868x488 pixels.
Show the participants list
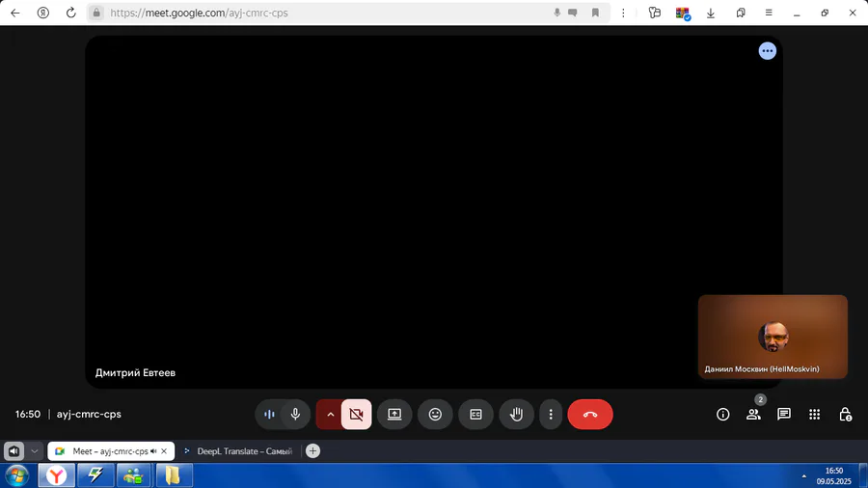click(753, 415)
